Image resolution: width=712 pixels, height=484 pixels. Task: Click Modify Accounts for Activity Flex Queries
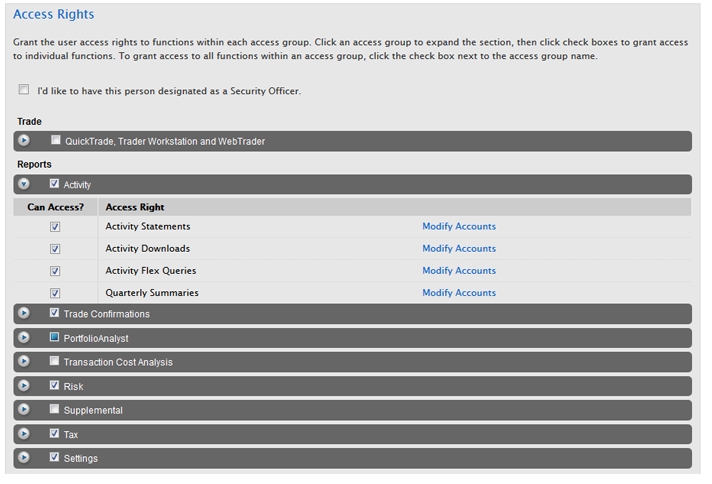pos(458,271)
